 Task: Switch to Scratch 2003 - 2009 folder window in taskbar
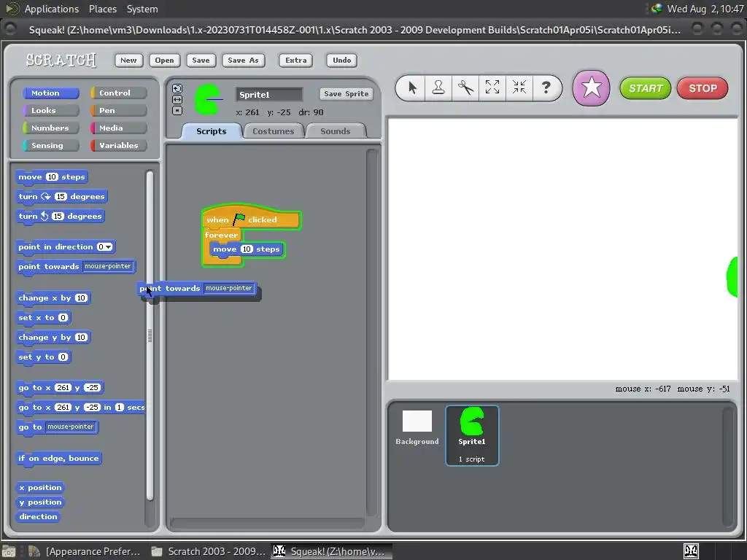tap(208, 551)
